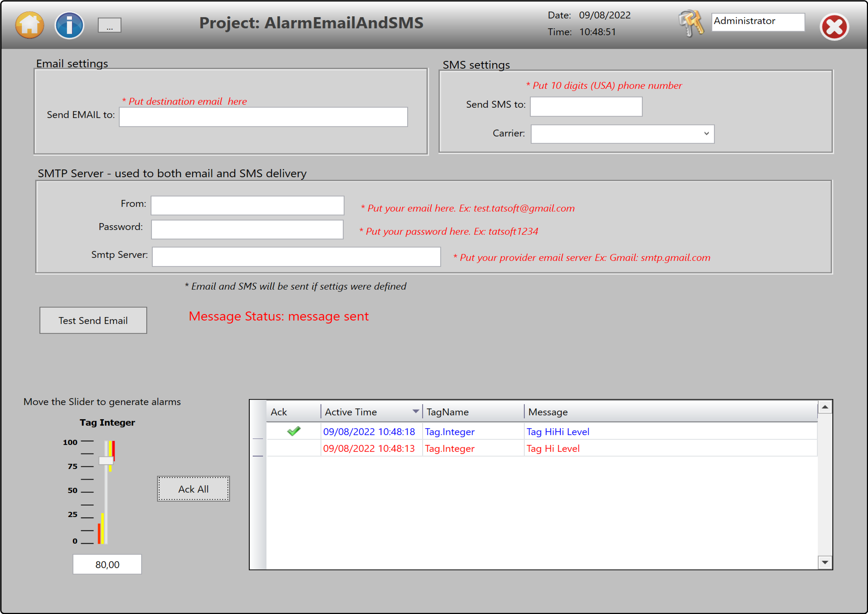Image resolution: width=868 pixels, height=614 pixels.
Task: Click the ellipsis button in header
Action: [110, 25]
